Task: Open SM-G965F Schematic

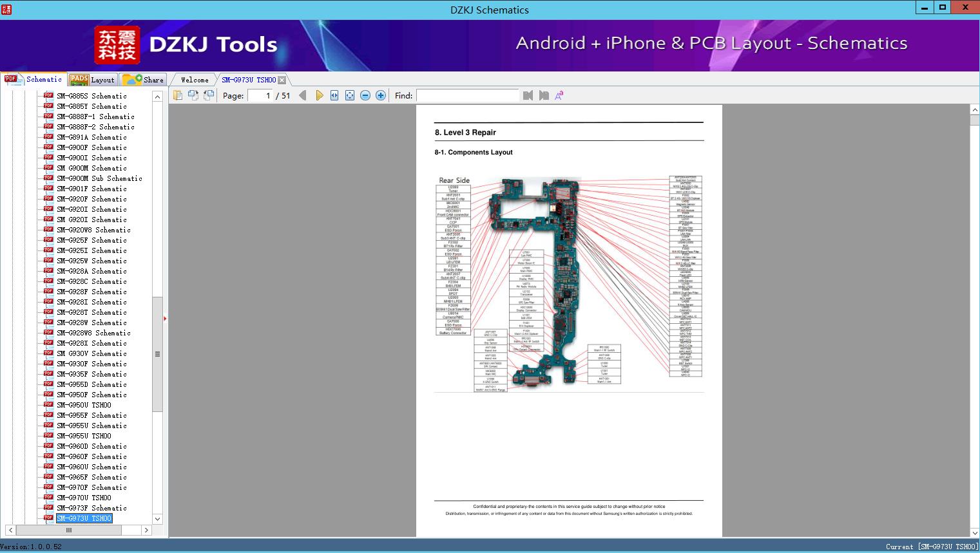Action: pyautogui.click(x=91, y=477)
